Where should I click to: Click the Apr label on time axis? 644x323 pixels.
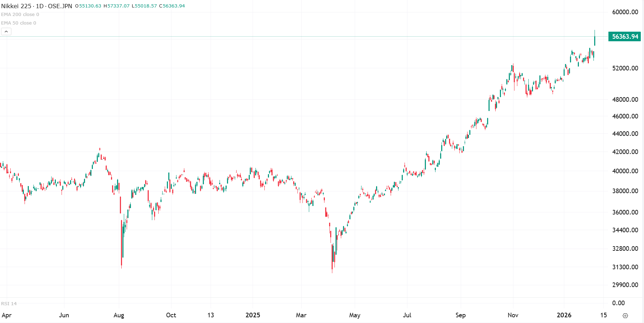(7, 315)
